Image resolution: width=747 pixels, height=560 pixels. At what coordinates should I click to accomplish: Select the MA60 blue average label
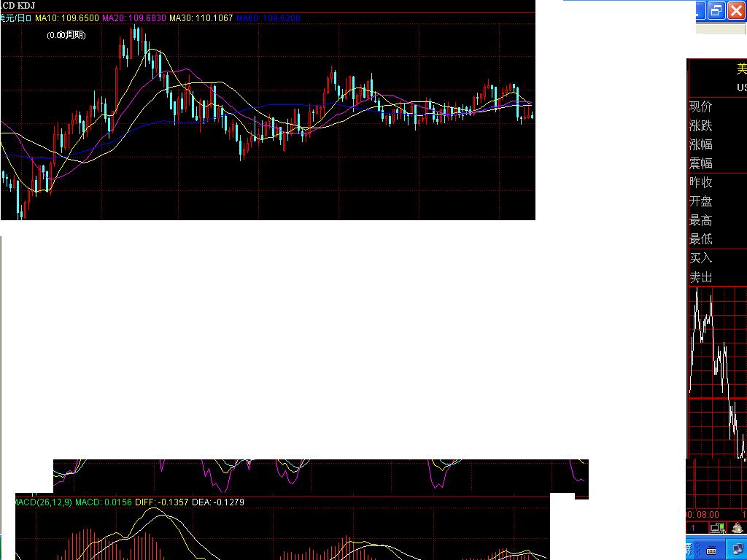click(268, 18)
